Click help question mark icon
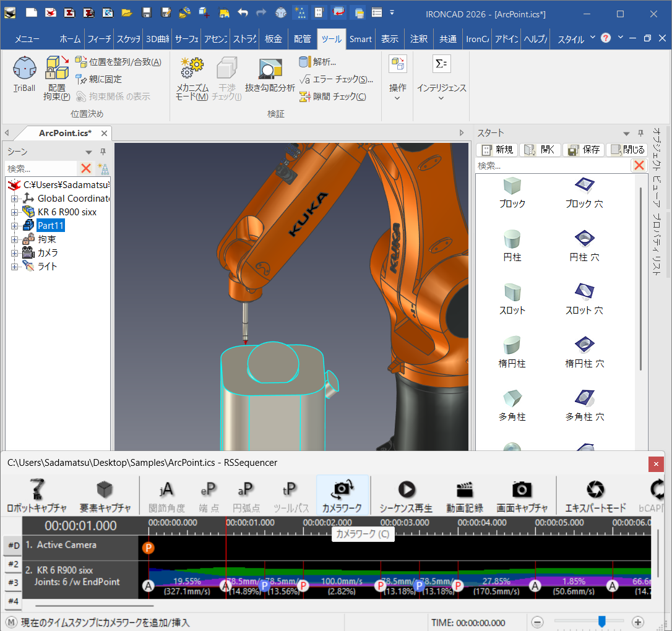Image resolution: width=672 pixels, height=631 pixels. (606, 38)
